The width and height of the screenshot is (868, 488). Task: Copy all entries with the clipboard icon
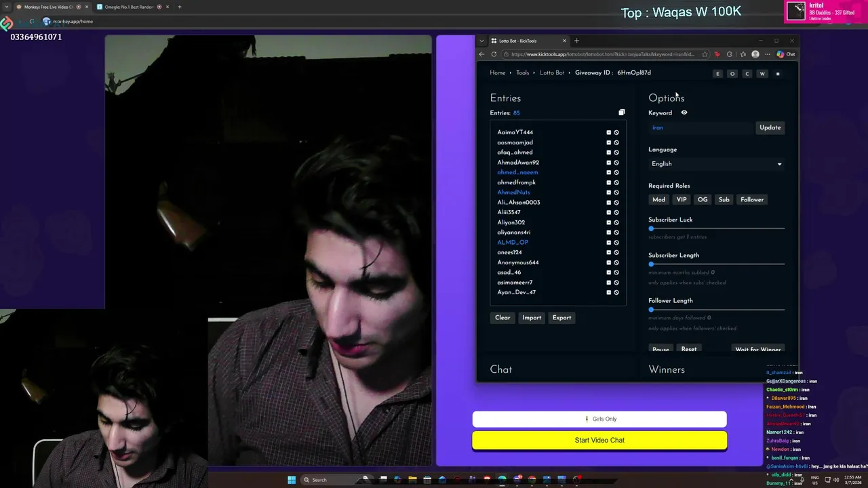(621, 113)
